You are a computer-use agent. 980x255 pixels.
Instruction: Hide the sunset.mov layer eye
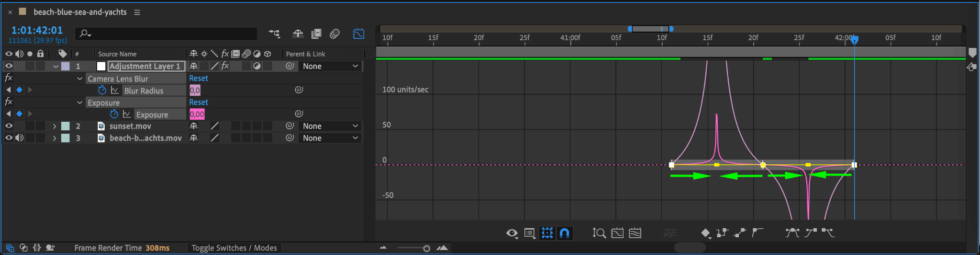(9, 126)
